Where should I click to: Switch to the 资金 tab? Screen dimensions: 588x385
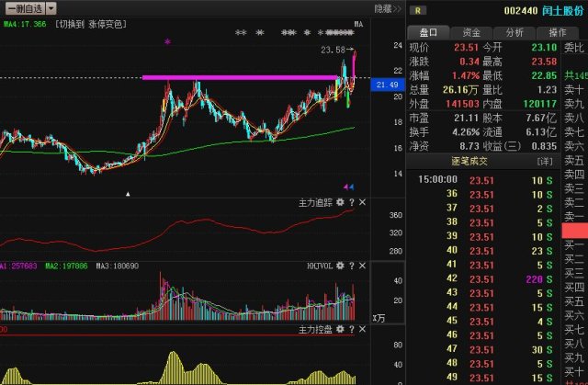coord(471,32)
